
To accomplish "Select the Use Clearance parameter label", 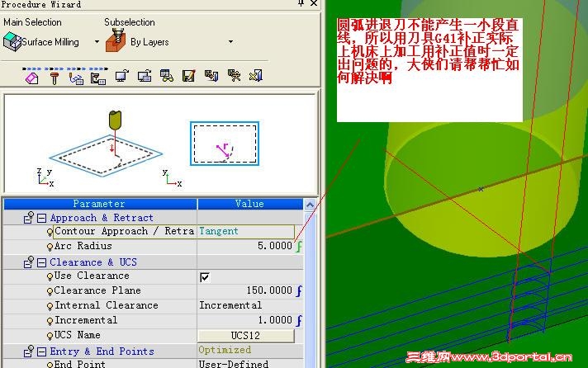I will [92, 276].
